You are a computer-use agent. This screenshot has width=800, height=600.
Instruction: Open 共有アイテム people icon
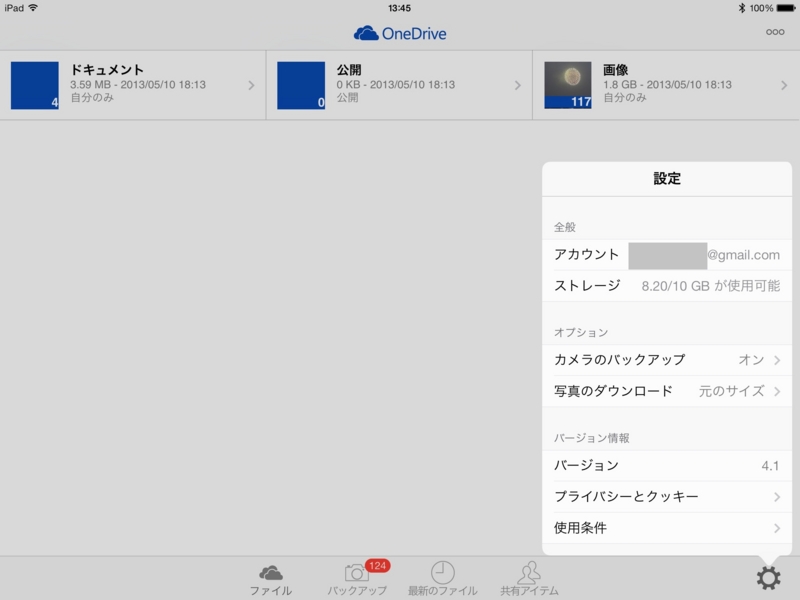[x=527, y=573]
